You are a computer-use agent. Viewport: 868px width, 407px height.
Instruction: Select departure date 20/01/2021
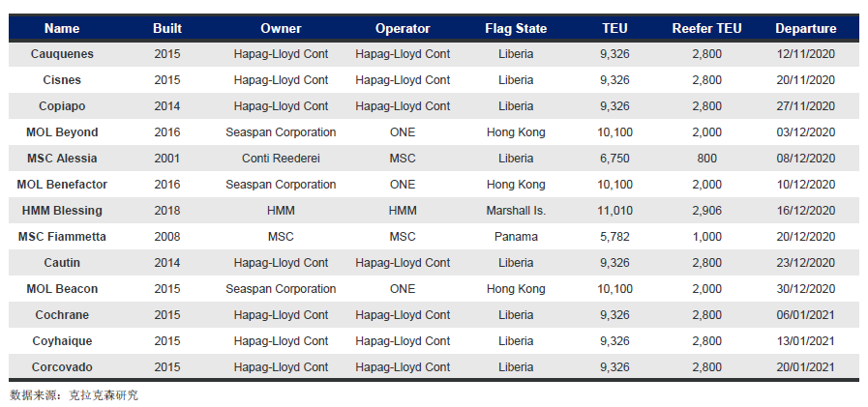coord(805,367)
